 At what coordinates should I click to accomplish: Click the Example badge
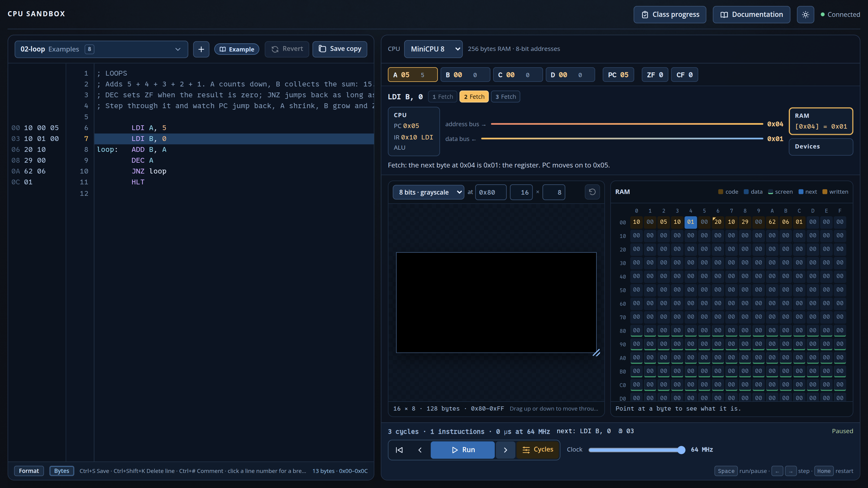pyautogui.click(x=237, y=49)
